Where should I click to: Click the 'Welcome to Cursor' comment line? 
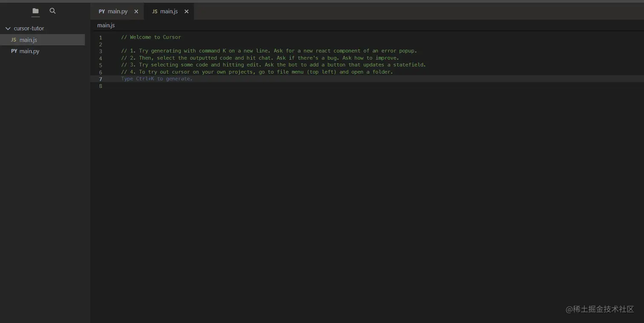click(151, 37)
